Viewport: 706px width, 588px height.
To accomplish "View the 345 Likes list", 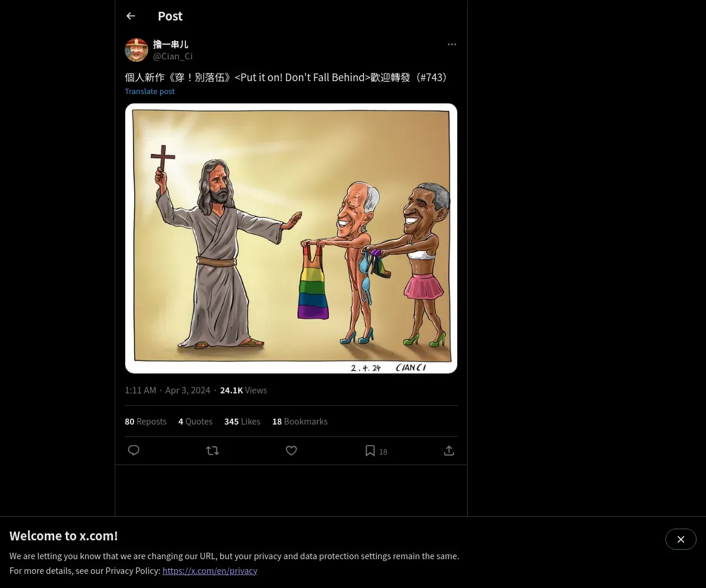I will [242, 422].
